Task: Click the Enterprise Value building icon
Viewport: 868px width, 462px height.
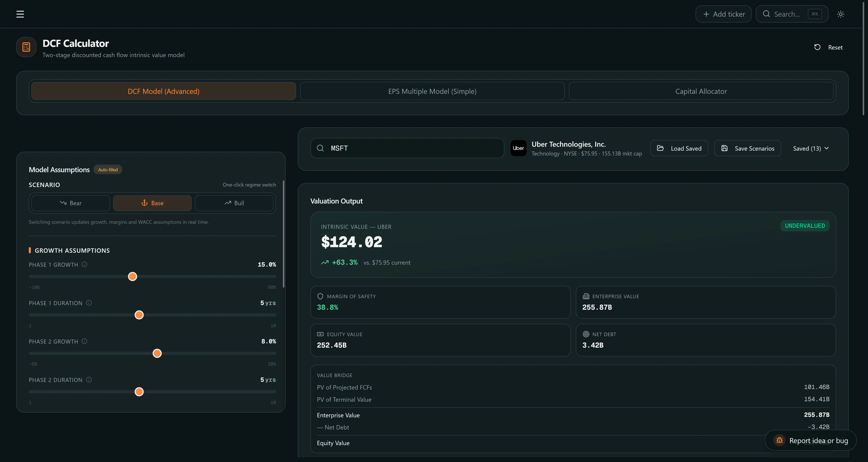Action: tap(586, 296)
